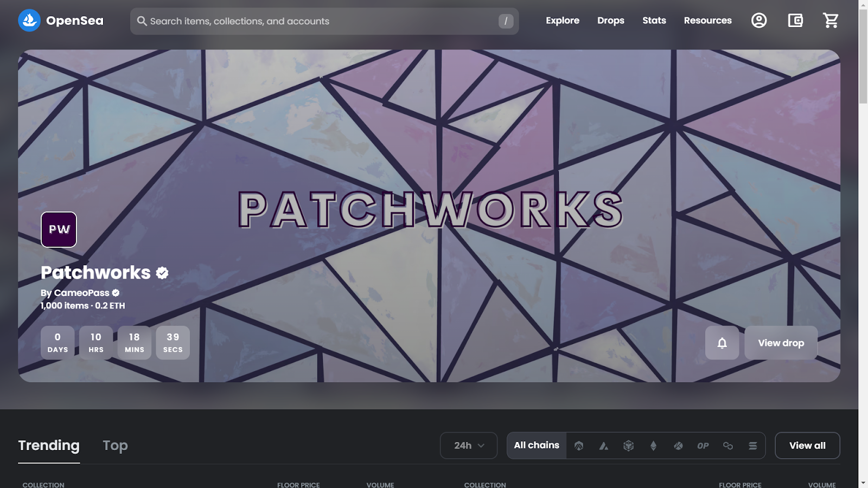
Task: Filter by the Arbitrum chain icon
Action: pyautogui.click(x=579, y=446)
